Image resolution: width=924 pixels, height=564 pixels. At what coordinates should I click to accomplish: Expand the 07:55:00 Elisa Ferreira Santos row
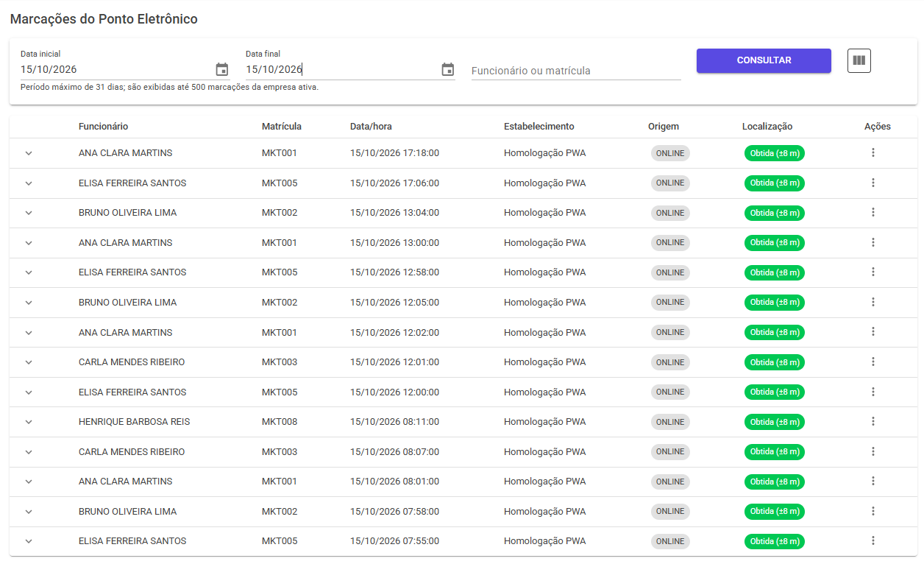[x=29, y=541]
